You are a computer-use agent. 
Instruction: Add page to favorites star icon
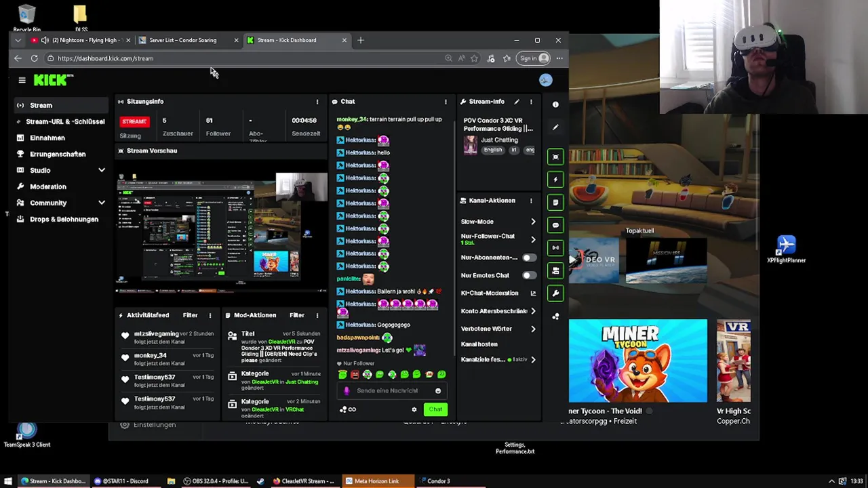474,58
